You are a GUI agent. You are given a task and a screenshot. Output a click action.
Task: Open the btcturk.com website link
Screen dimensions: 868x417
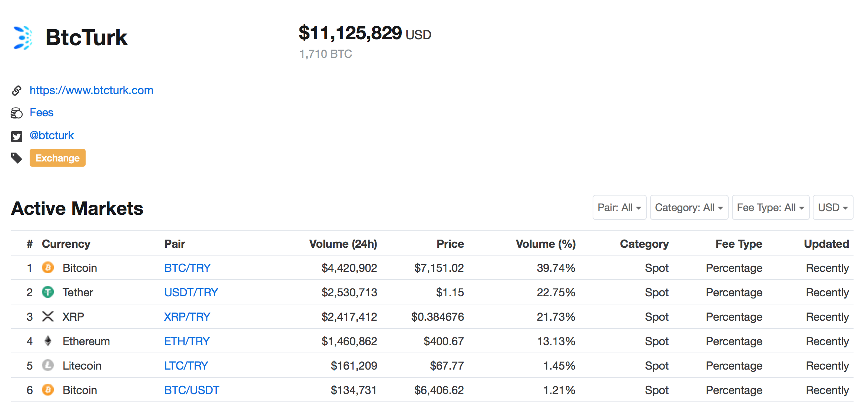[91, 90]
